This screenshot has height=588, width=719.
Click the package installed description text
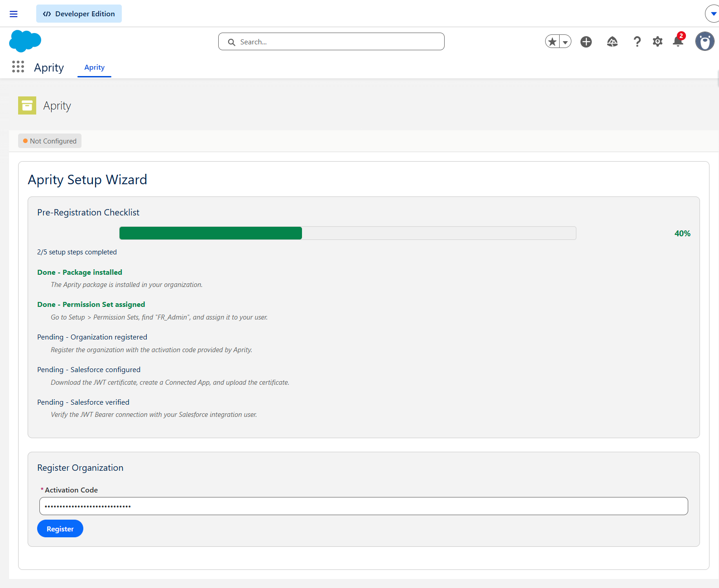point(126,285)
